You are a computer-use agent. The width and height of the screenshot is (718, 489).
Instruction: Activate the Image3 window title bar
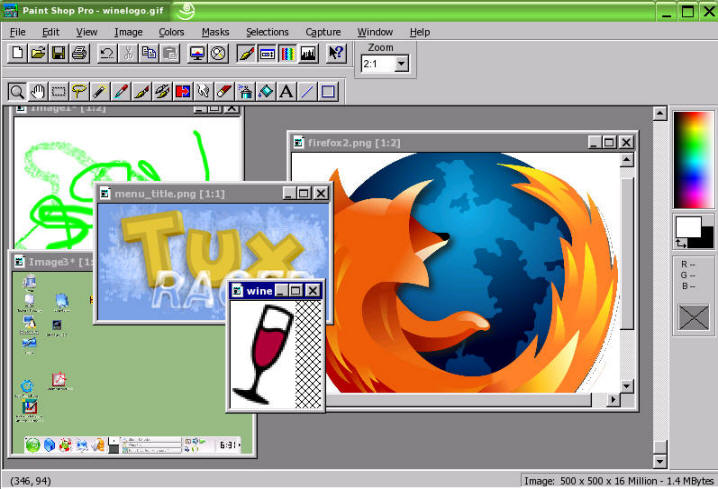click(53, 262)
